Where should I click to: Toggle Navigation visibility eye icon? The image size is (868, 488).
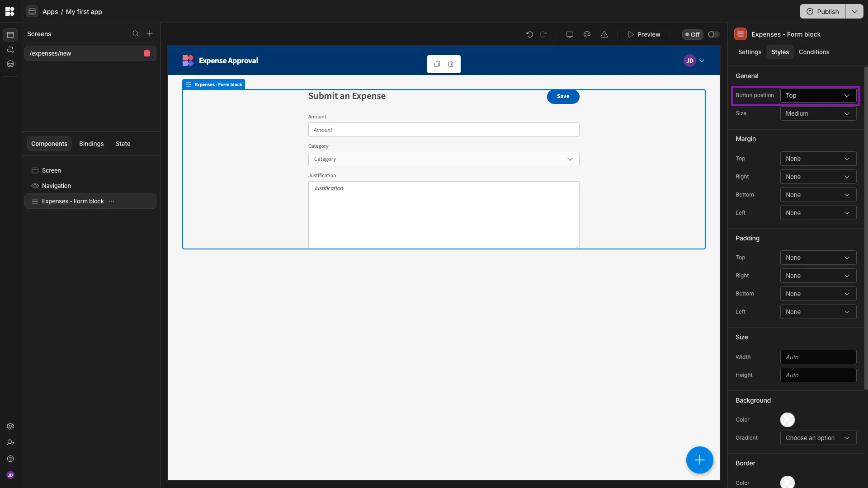(35, 186)
